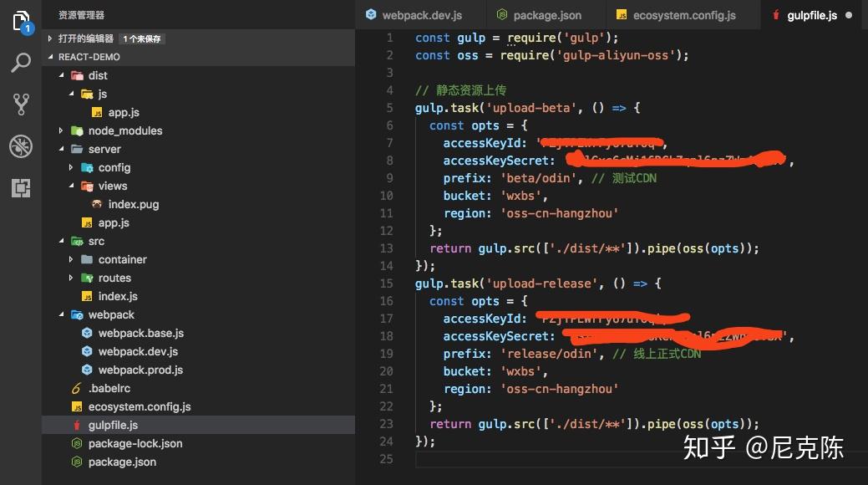
Task: Open the Extensions view icon
Action: tap(21, 188)
